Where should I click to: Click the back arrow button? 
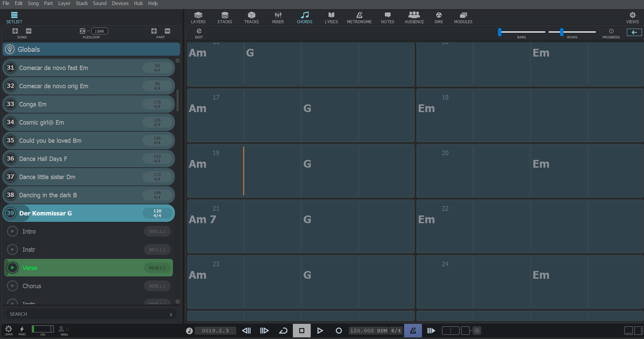click(634, 32)
